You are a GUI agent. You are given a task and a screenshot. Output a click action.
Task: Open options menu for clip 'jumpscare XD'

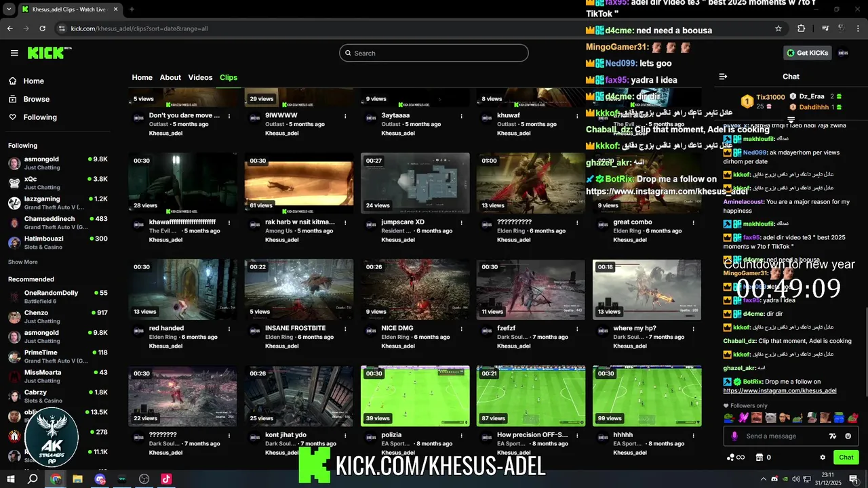(461, 222)
